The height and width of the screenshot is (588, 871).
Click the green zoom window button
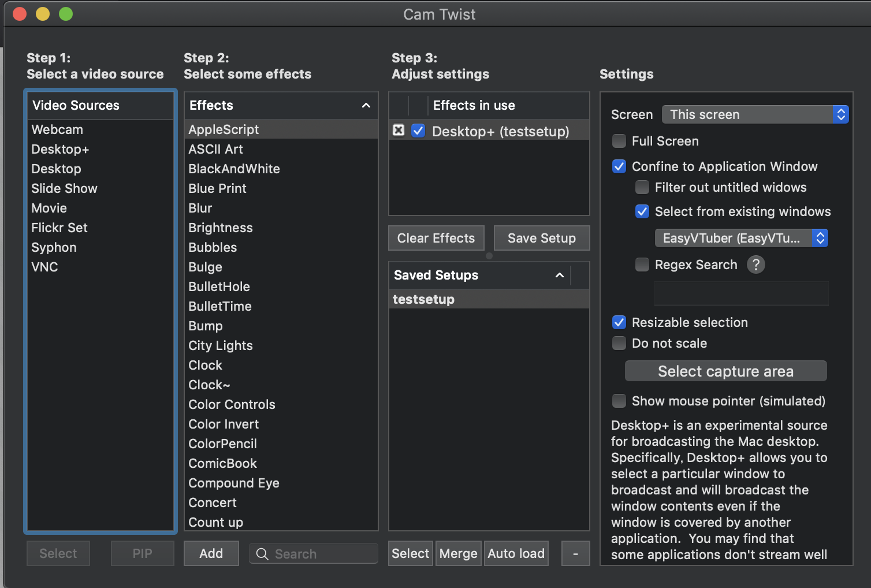(x=66, y=14)
